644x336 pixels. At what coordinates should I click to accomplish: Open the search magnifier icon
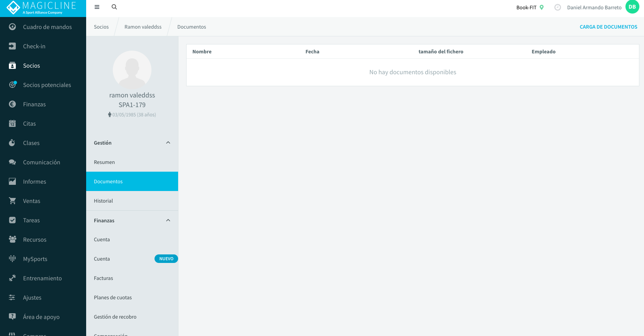point(114,7)
